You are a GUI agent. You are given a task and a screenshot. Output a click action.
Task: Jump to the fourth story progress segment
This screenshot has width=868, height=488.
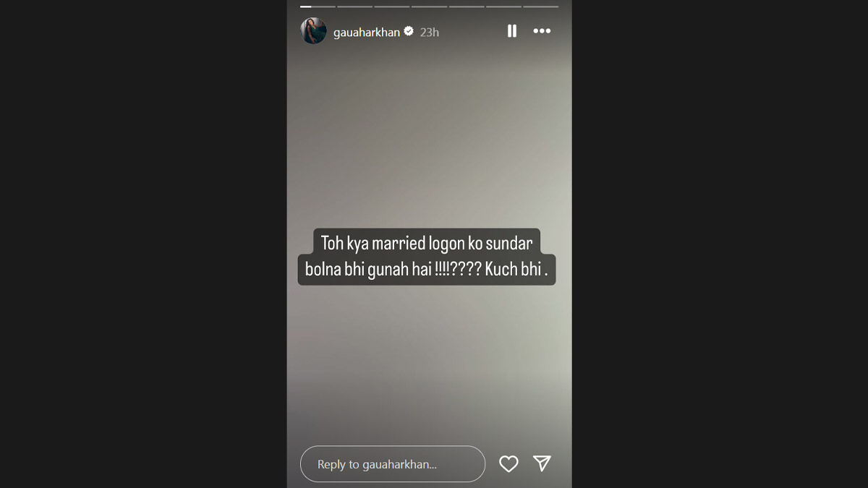click(429, 7)
